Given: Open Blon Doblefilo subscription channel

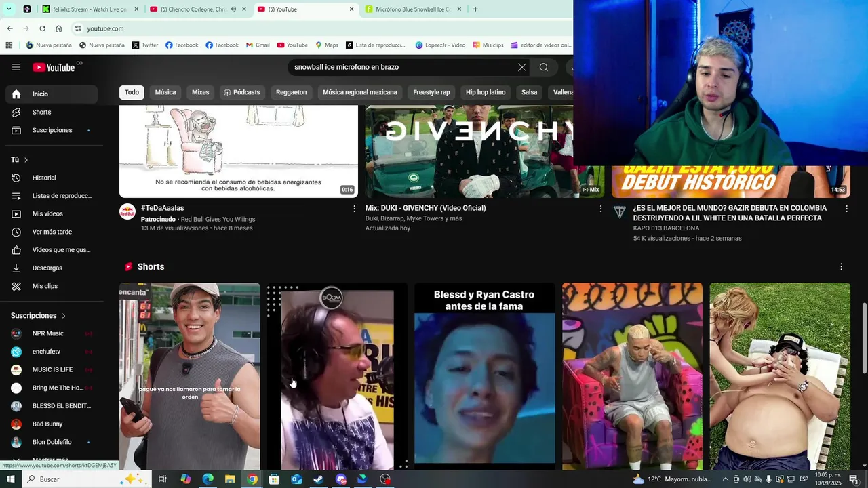Looking at the screenshot, I should click(x=52, y=442).
